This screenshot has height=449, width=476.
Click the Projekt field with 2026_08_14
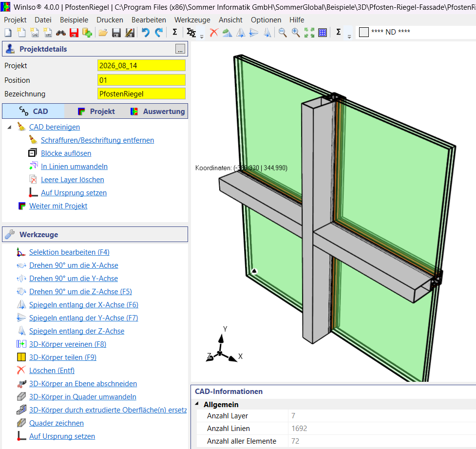(x=141, y=66)
